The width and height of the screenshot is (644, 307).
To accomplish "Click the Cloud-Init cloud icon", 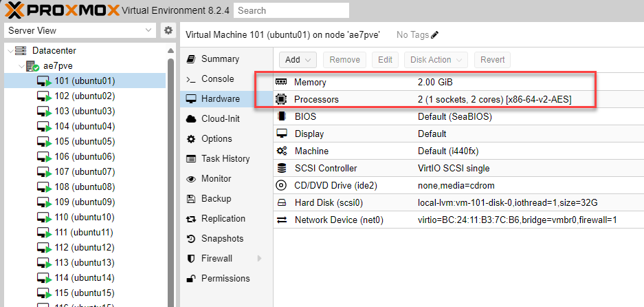I will point(191,119).
